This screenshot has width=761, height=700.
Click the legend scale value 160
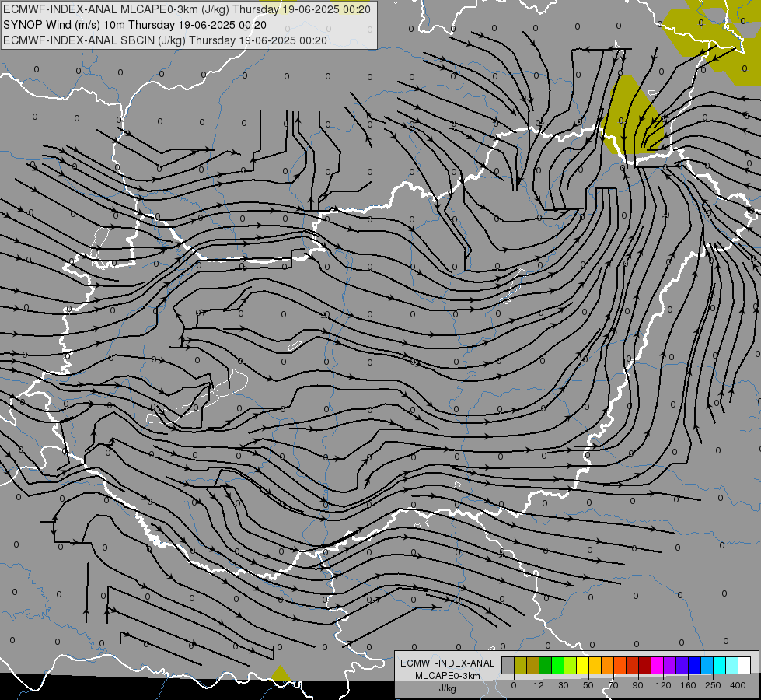[x=688, y=685]
